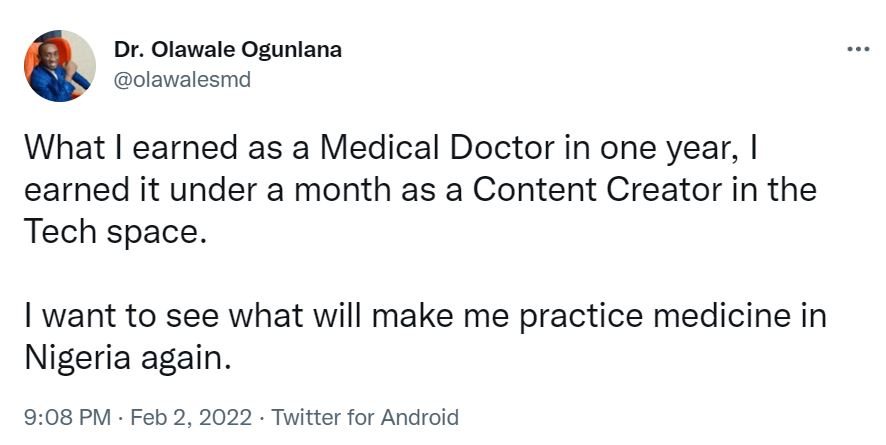Open the tweet's more options ellipsis

(858, 48)
